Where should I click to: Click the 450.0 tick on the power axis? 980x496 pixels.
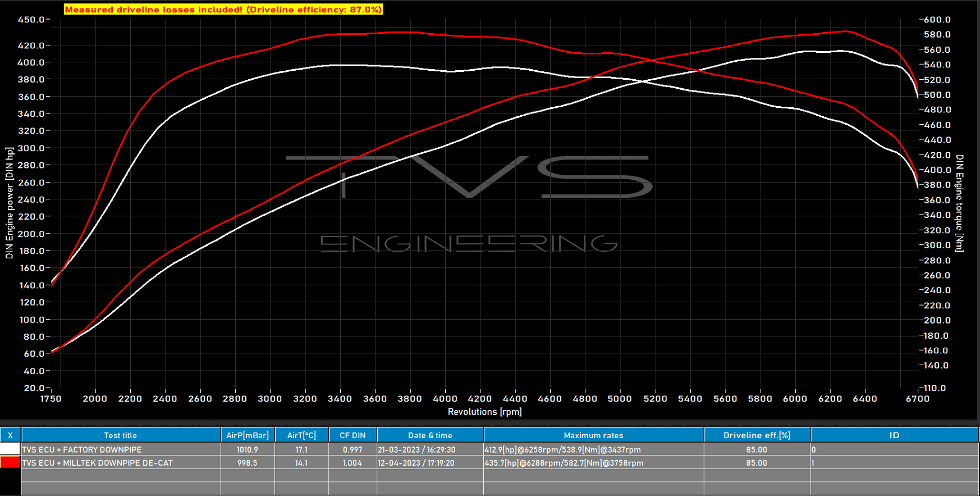pos(31,20)
